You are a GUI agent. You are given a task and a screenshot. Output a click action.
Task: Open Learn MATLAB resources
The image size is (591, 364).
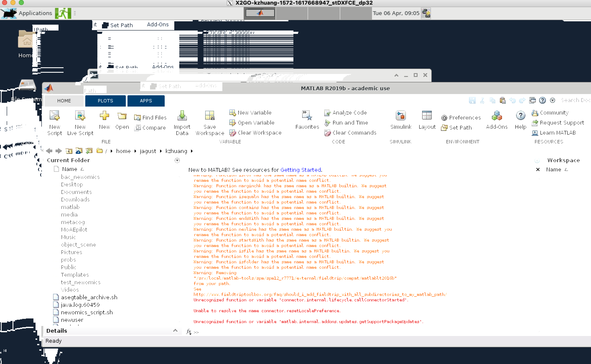click(x=554, y=133)
